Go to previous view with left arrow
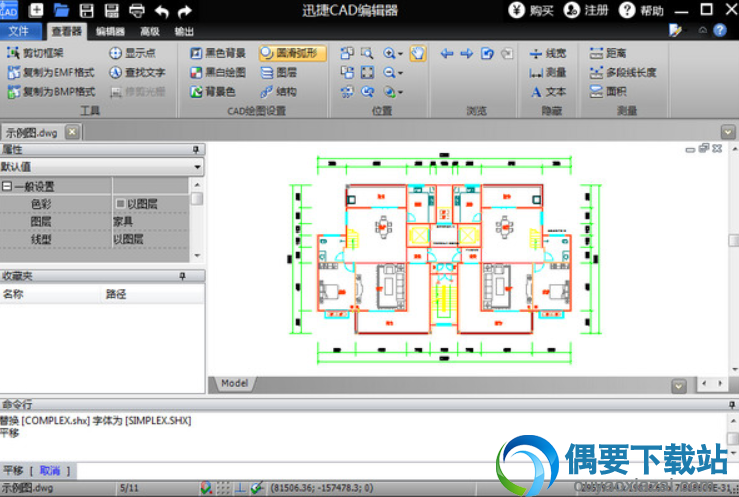The height and width of the screenshot is (497, 739). pos(447,53)
